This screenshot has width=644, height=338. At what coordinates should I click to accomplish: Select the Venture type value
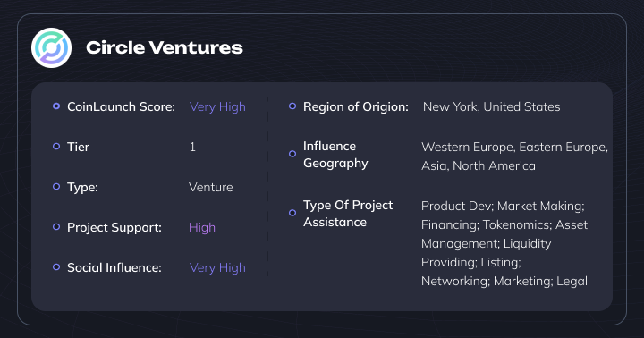click(x=211, y=187)
